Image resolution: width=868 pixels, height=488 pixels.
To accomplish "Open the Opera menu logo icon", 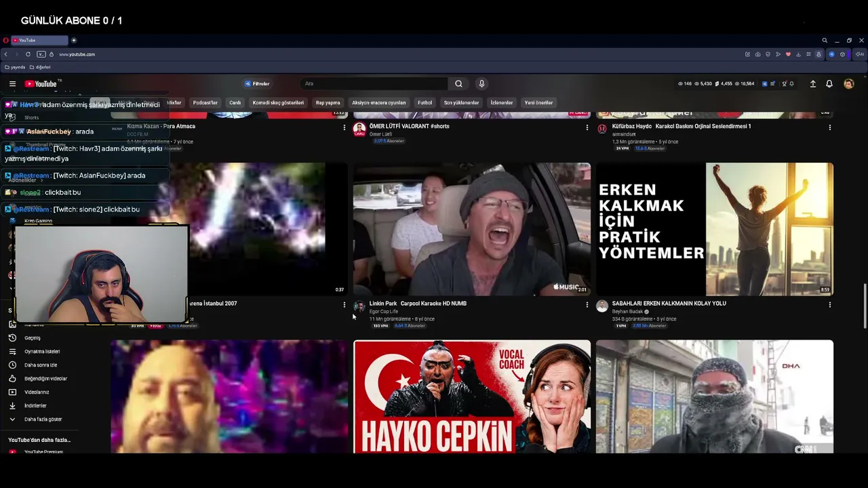I will pyautogui.click(x=5, y=41).
